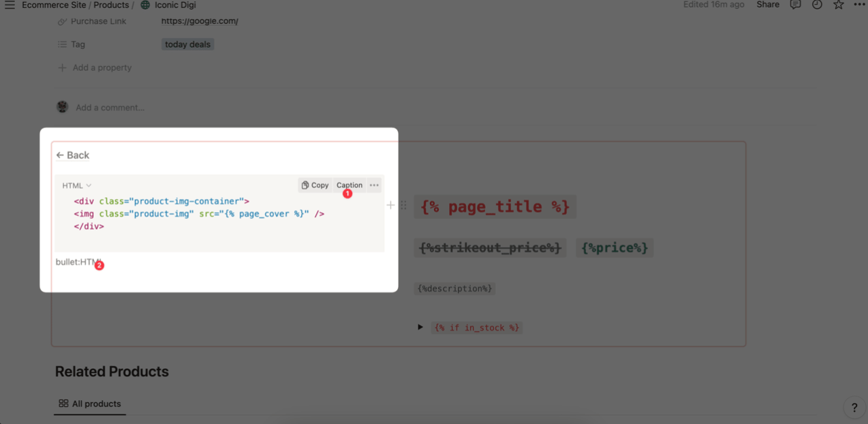The height and width of the screenshot is (424, 868).
Task: Open the https://google.com/ purchase link
Action: [200, 21]
